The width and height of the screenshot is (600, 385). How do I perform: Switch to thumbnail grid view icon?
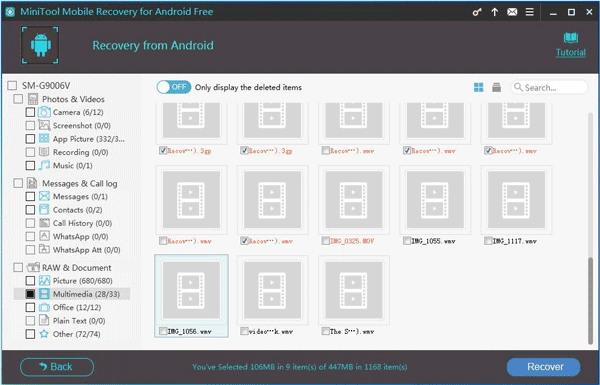[x=478, y=87]
